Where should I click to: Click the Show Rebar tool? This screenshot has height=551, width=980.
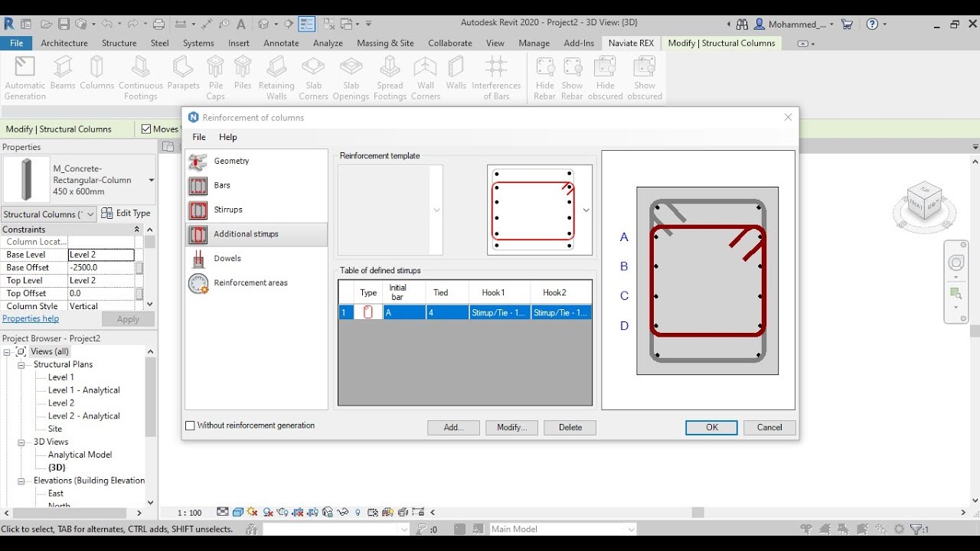pos(573,78)
